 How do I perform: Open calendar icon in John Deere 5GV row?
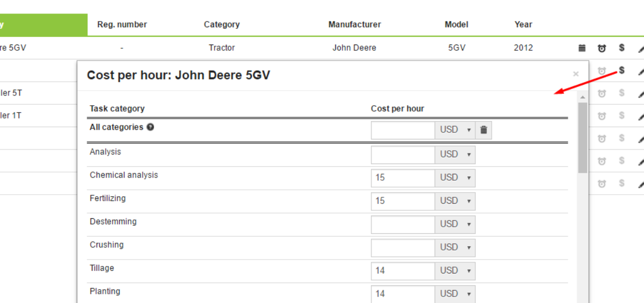point(582,48)
